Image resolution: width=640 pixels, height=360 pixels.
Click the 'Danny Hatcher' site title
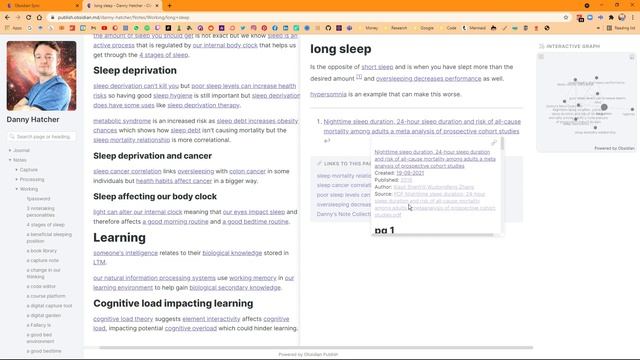pos(33,120)
